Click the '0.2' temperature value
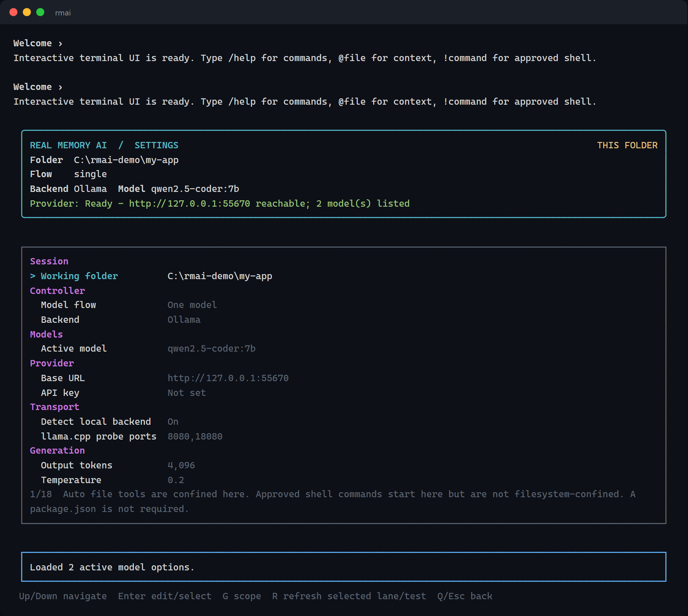Screen dimensions: 688x616 [x=176, y=480]
